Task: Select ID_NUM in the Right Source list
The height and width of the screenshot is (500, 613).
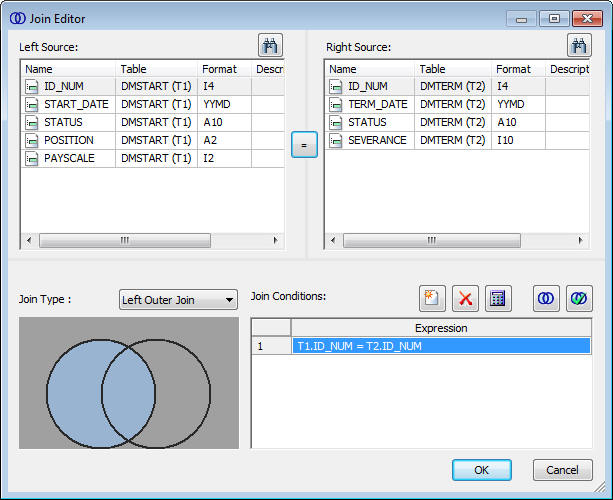Action: [368, 86]
